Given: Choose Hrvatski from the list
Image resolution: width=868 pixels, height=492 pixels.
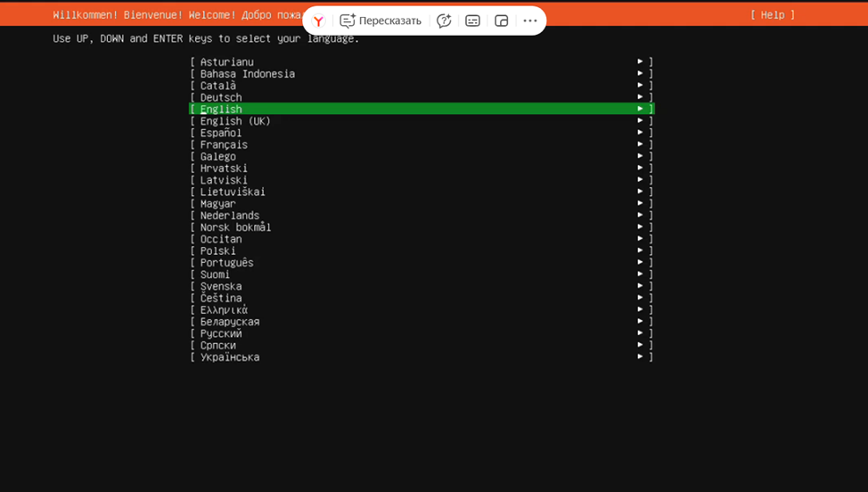Looking at the screenshot, I should point(422,168).
